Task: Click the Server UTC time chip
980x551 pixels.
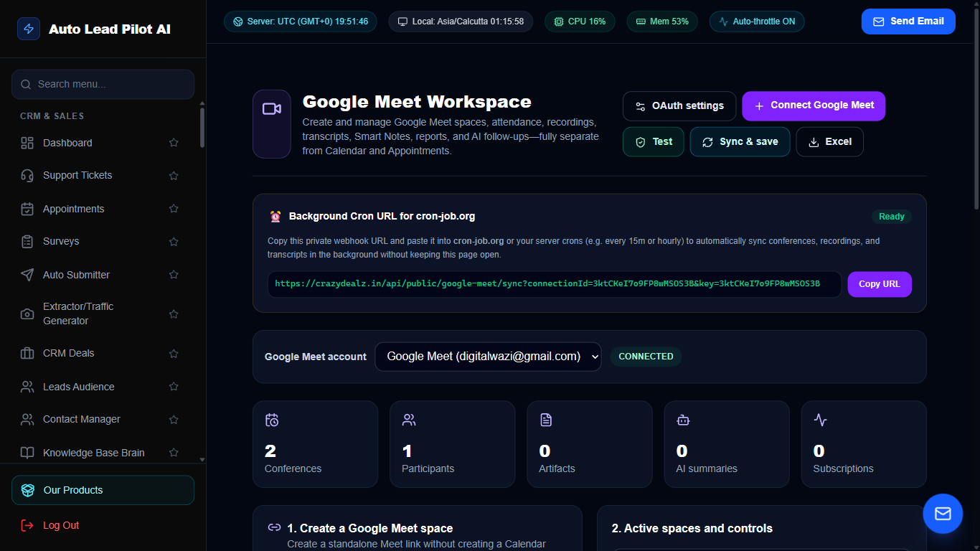Action: pyautogui.click(x=300, y=22)
